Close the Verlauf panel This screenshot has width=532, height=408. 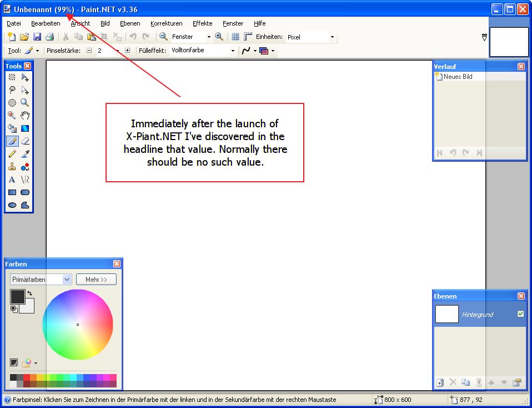[521, 67]
